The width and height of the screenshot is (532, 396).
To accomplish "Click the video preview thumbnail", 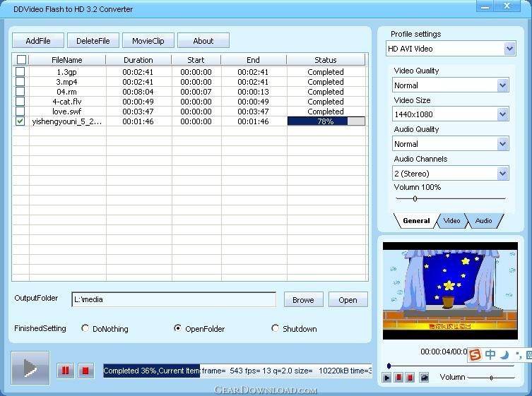I will pyautogui.click(x=450, y=291).
